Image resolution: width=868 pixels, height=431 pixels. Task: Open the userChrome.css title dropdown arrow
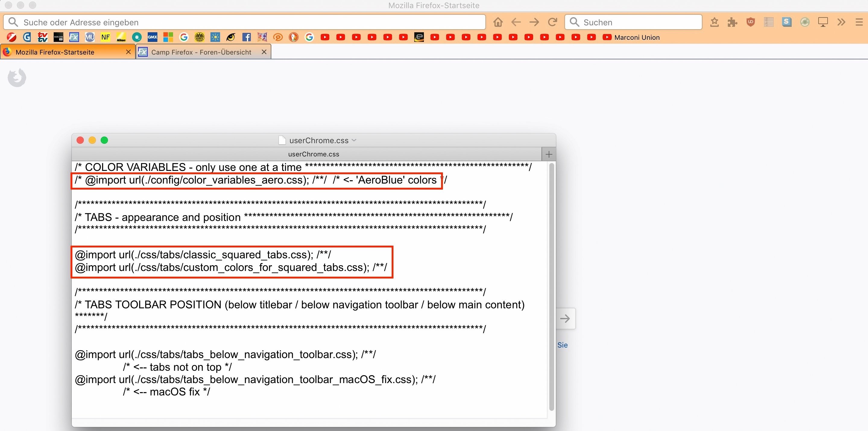point(354,140)
